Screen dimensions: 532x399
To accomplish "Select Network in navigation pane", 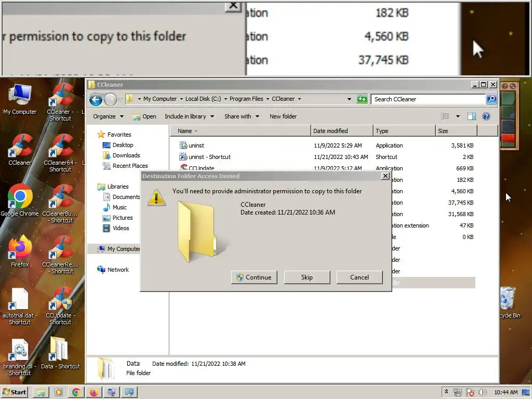I will point(113,270).
